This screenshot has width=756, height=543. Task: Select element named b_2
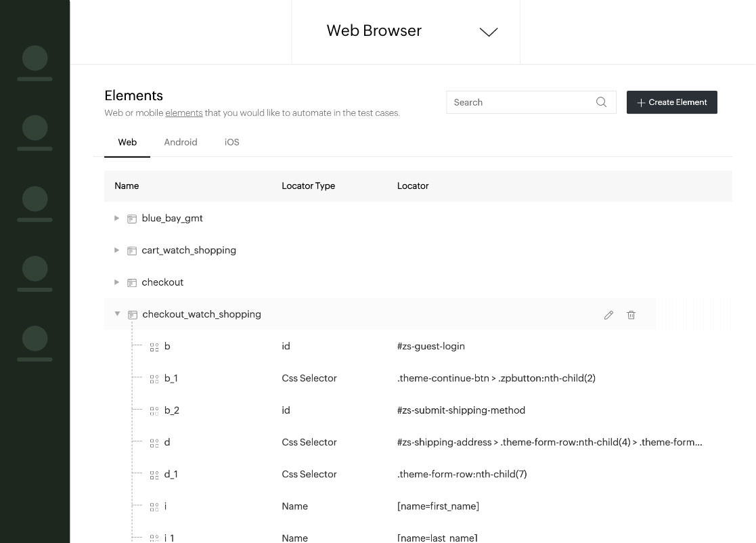point(172,410)
